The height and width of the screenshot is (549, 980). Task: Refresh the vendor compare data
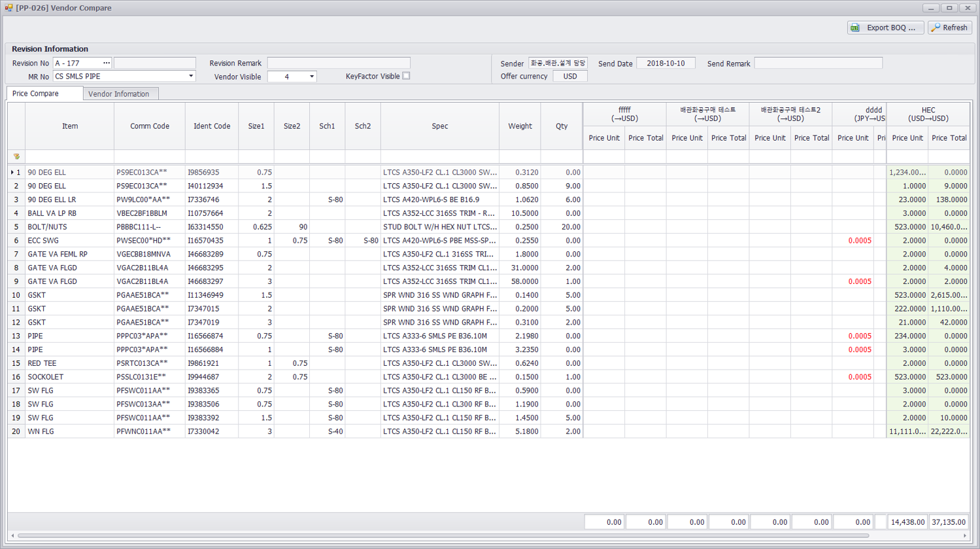tap(950, 27)
